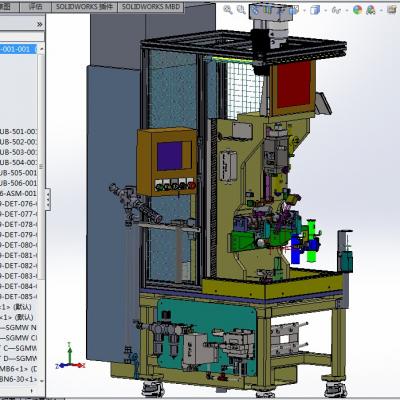
Task: Click the Hide/Show Items glasses icon
Action: [x=336, y=10]
